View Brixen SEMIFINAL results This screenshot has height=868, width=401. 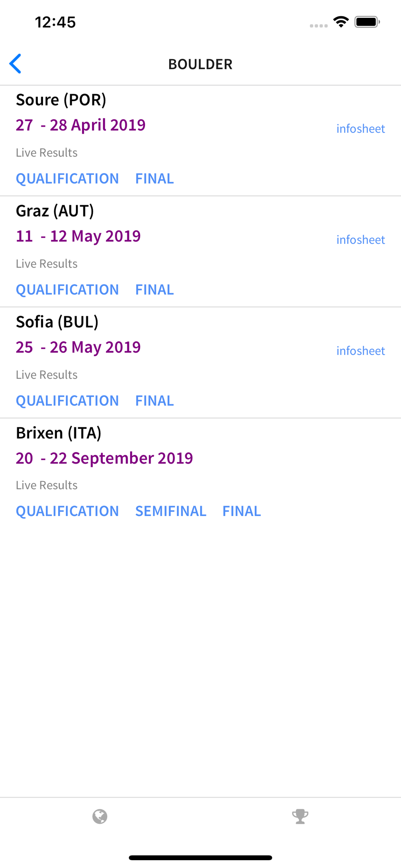(171, 511)
